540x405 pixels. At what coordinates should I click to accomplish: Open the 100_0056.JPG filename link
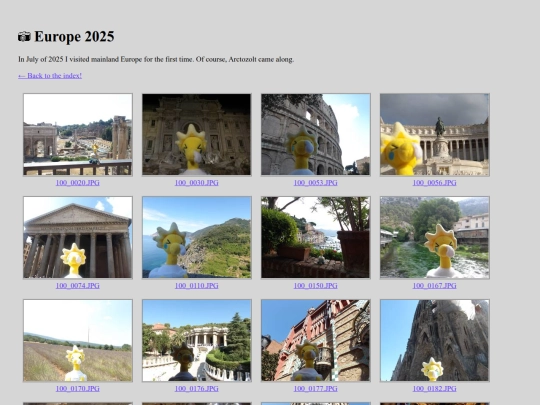435,183
